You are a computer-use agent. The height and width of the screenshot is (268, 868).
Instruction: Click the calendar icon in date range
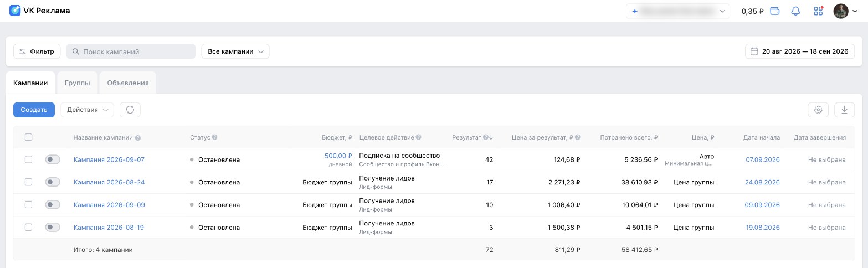(x=754, y=51)
